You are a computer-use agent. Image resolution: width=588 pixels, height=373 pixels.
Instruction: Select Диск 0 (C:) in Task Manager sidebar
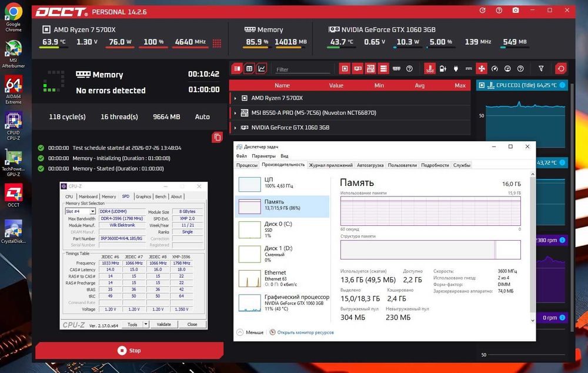point(282,229)
